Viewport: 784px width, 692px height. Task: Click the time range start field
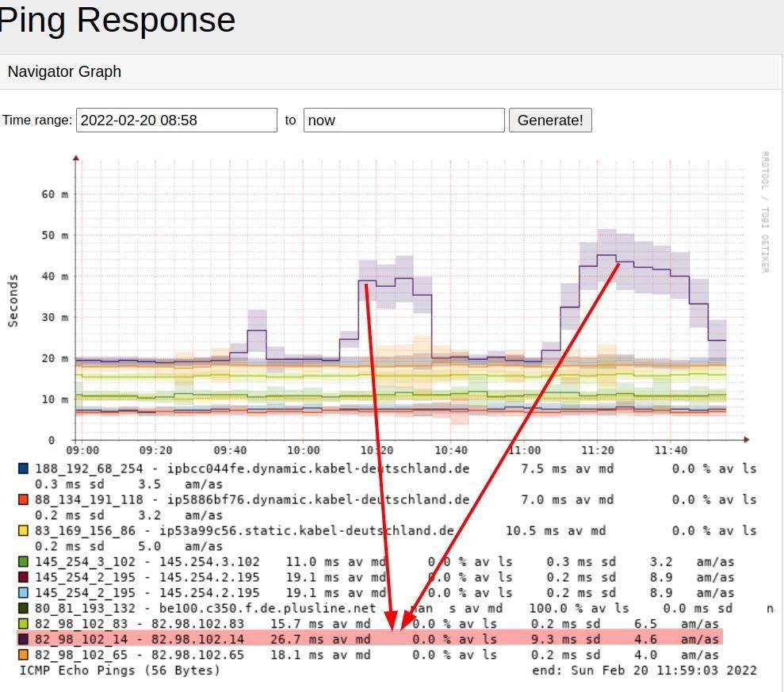[x=177, y=120]
